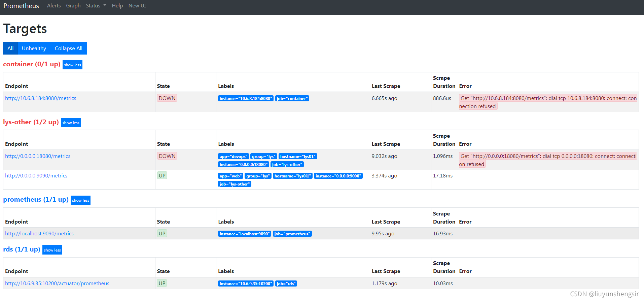Click the 1.179s ago last scrape value

384,283
